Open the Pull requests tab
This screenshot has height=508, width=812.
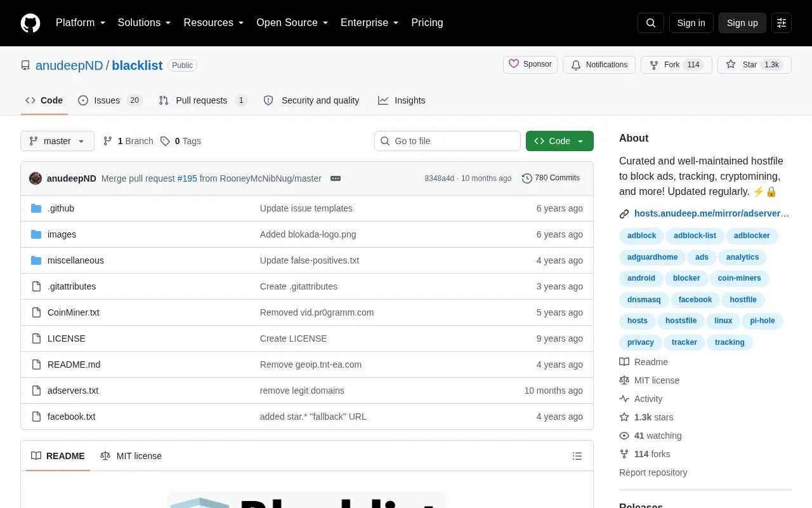coord(203,100)
